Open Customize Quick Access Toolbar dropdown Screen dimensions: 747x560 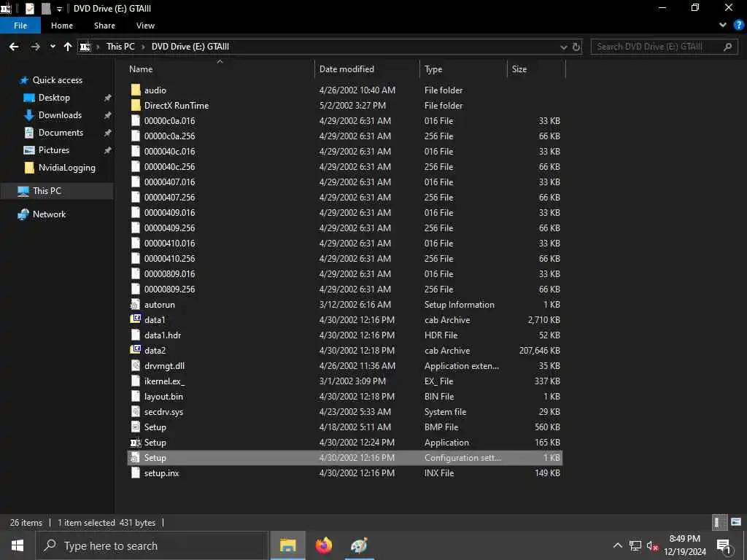(59, 9)
